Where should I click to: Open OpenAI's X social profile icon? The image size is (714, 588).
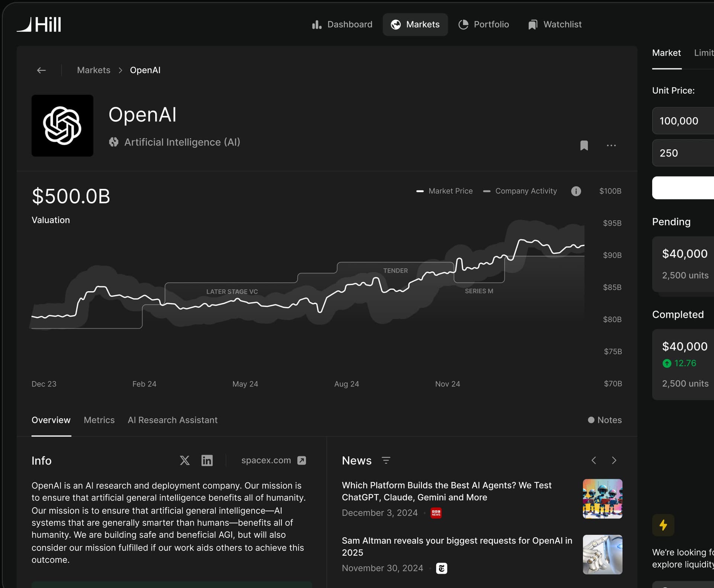tap(185, 460)
